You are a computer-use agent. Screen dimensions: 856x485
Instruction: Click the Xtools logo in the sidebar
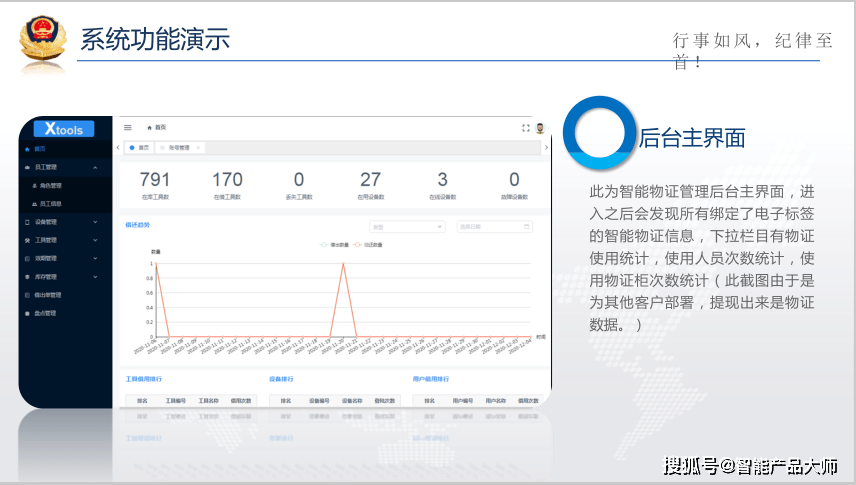click(x=64, y=129)
